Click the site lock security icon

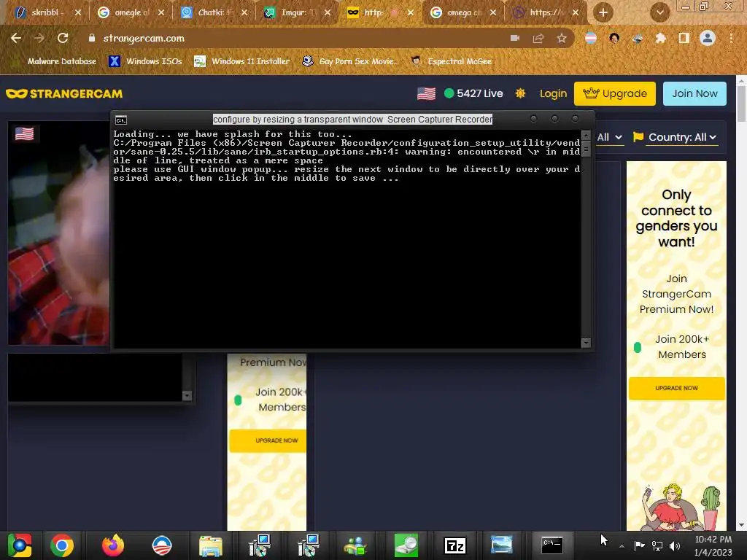pyautogui.click(x=92, y=38)
